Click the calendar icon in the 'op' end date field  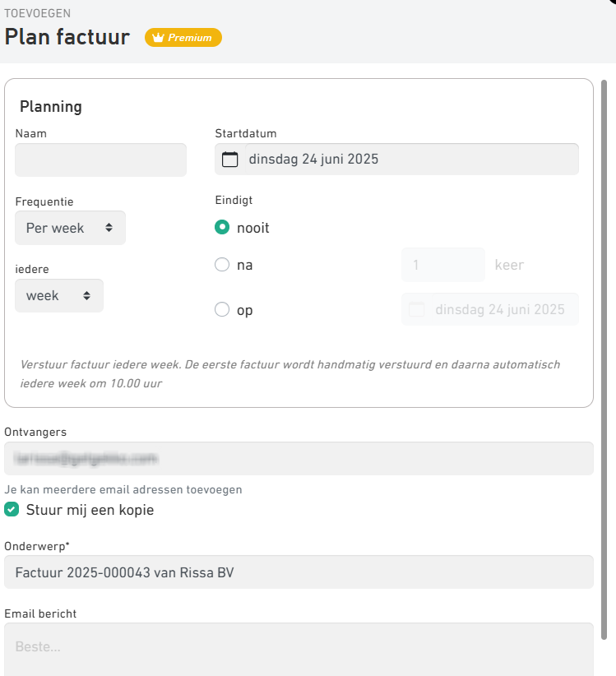[x=417, y=310]
